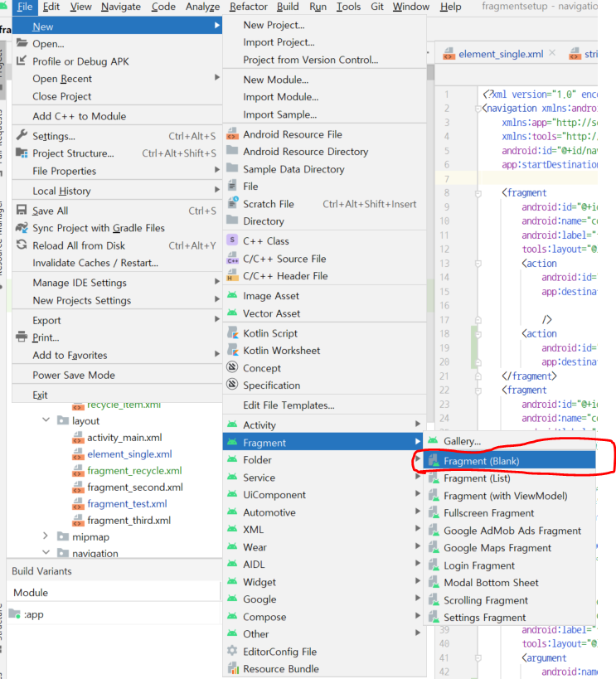Click the Profile or Debug APK icon
Image resolution: width=616 pixels, height=679 pixels.
[22, 61]
